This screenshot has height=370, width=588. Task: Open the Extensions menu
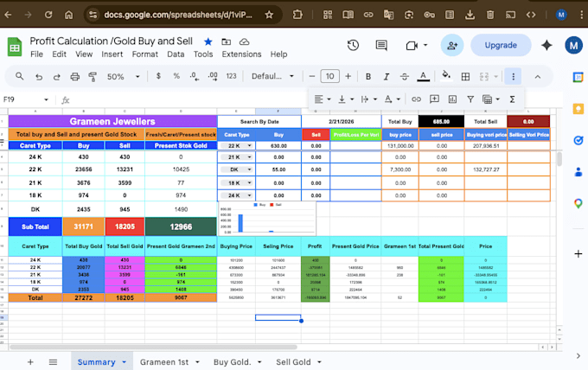pyautogui.click(x=241, y=54)
